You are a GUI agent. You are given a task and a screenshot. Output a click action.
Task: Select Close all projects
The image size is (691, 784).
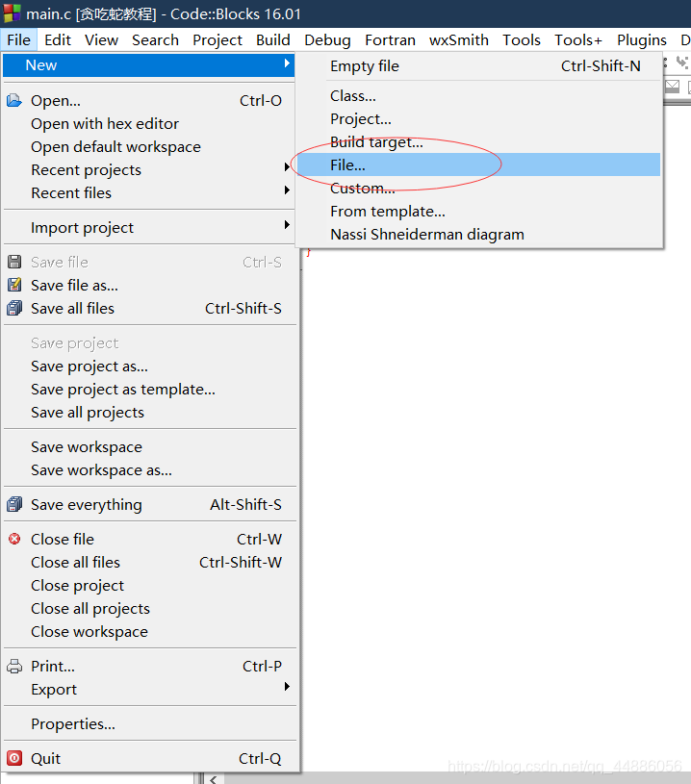click(x=148, y=608)
